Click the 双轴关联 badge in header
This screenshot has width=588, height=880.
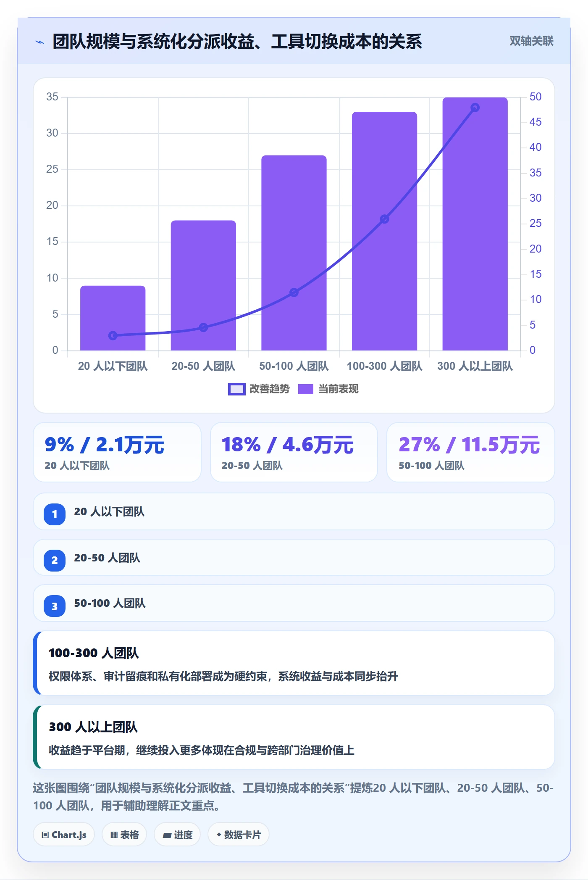pyautogui.click(x=531, y=41)
